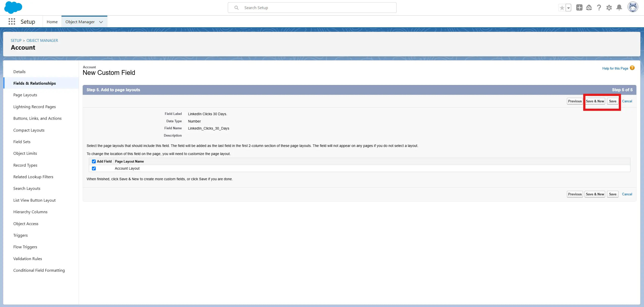Image resolution: width=644 pixels, height=307 pixels.
Task: Open the App Launcher grid icon
Action: click(x=12, y=22)
